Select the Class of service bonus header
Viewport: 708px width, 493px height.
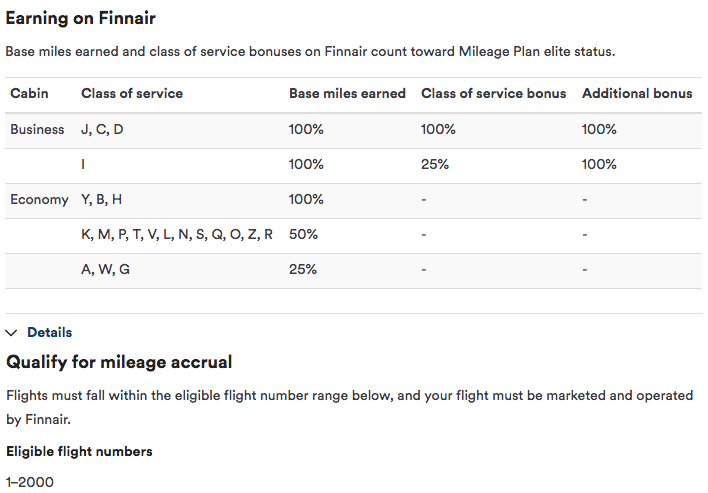click(x=493, y=94)
